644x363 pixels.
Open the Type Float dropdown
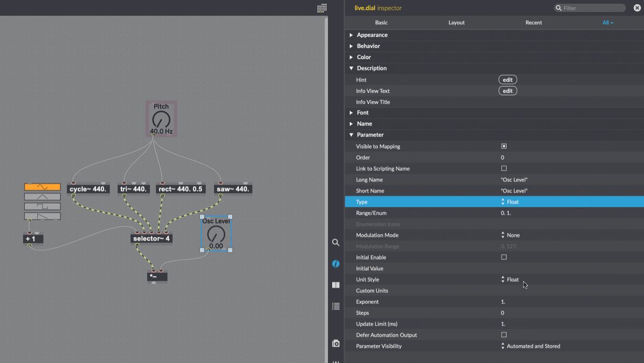point(510,202)
